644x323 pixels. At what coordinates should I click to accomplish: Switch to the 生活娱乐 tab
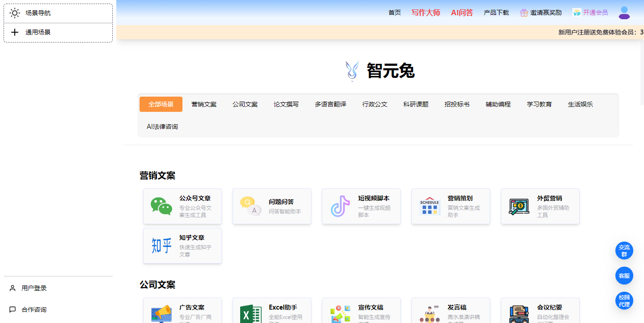[x=580, y=104]
